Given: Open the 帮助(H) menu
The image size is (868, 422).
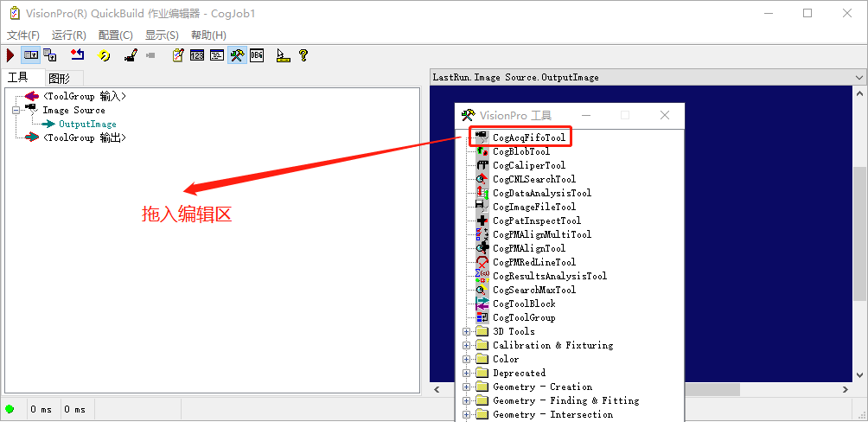Looking at the screenshot, I should [208, 35].
